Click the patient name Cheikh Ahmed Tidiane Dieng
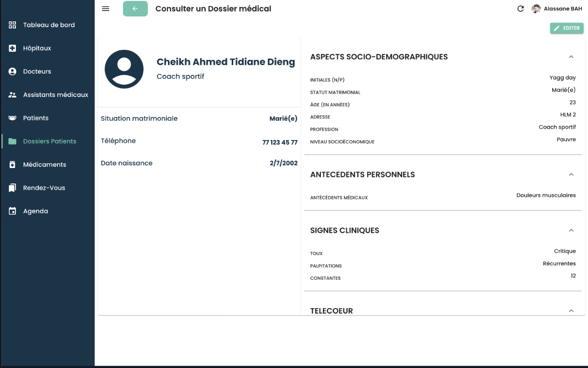Screen dimensions: 588x368 [225, 62]
